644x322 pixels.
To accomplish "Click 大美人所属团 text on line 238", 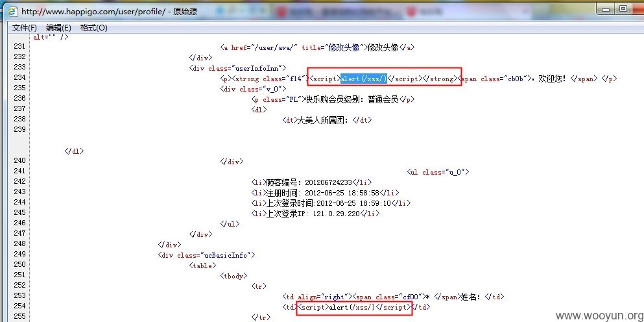I will pyautogui.click(x=322, y=120).
